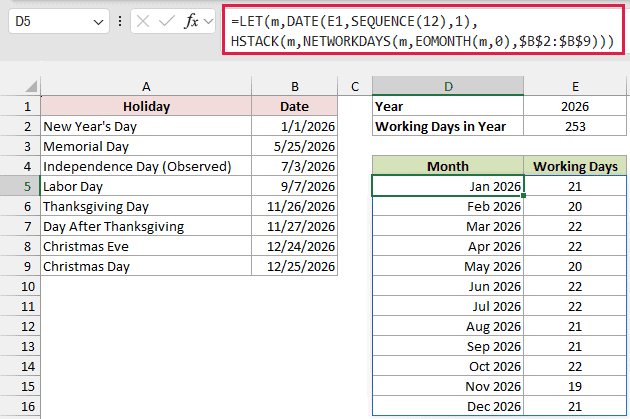Select the Aug 2026 cell
Screen dimensions: 630x419
click(x=448, y=326)
